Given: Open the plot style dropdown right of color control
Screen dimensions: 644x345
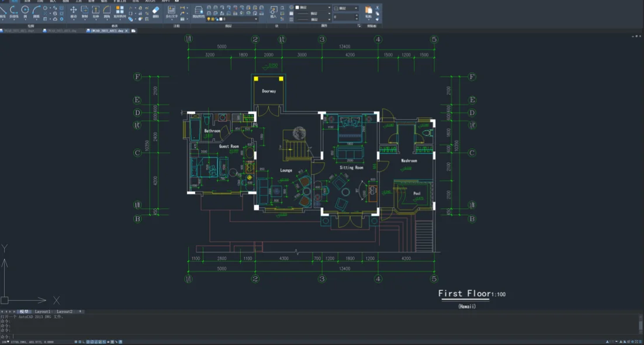Looking at the screenshot, I should [x=346, y=8].
